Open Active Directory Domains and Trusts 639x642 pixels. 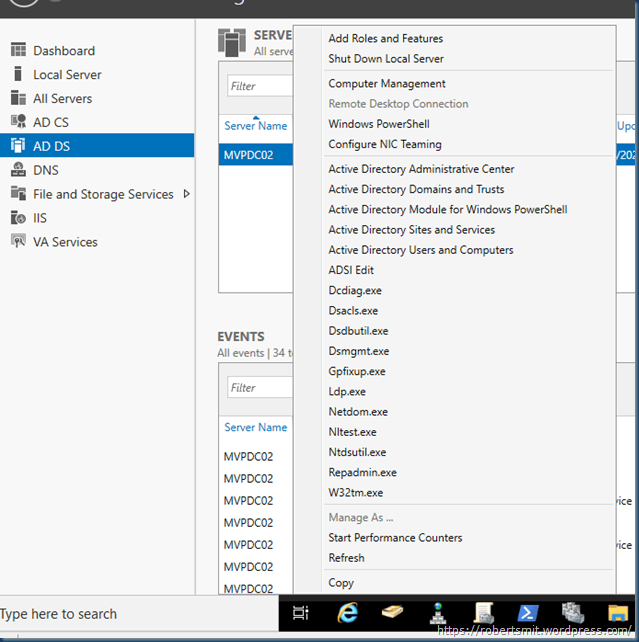point(416,189)
